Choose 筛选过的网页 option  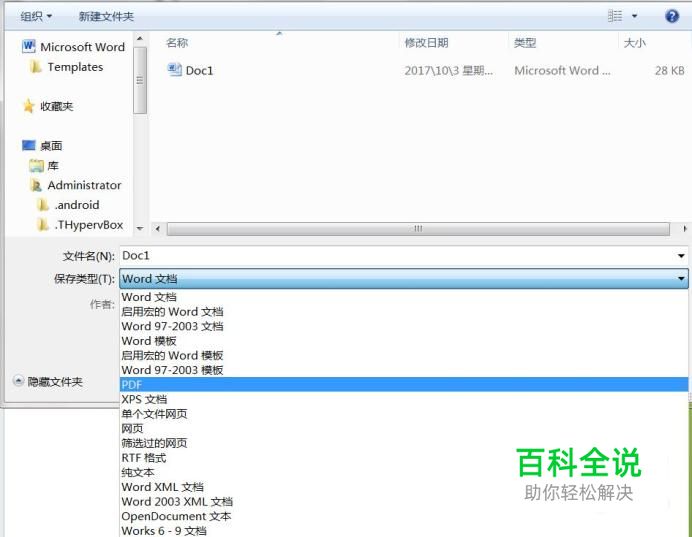point(404,443)
